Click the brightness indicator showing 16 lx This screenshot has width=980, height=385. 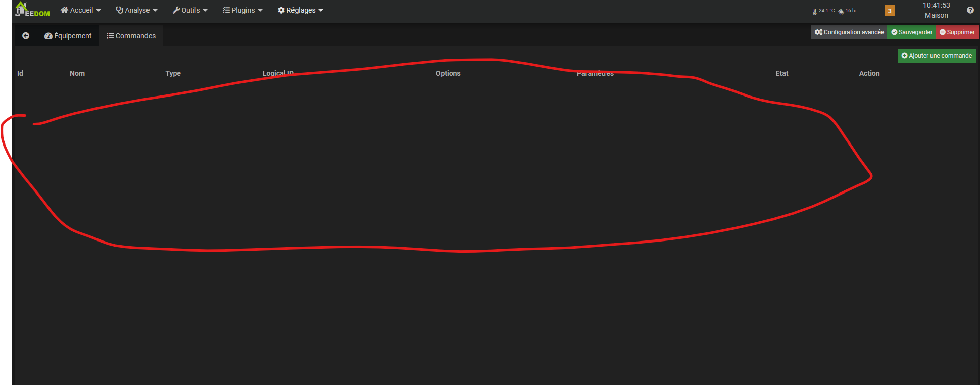tap(847, 11)
